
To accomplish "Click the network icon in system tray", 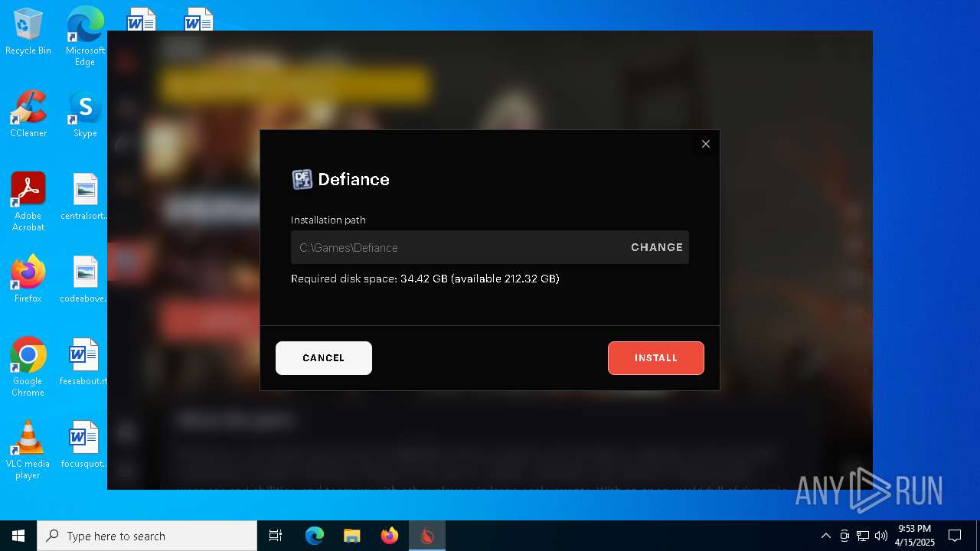I will 863,536.
